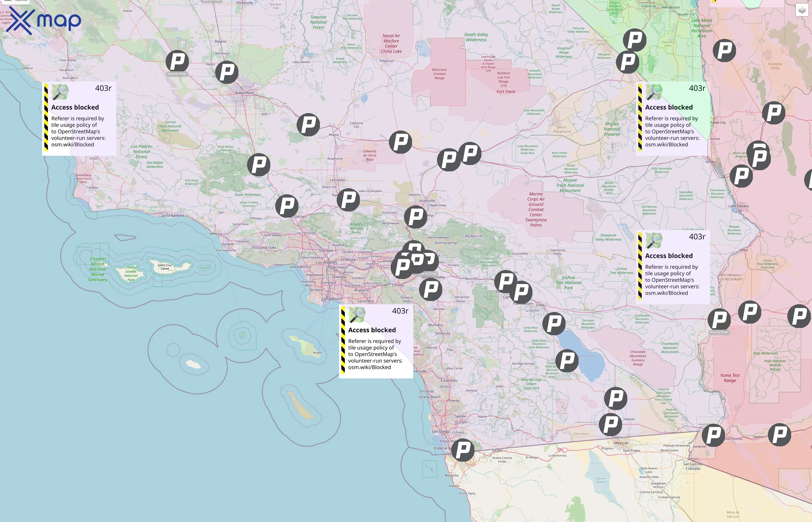Select the P marker near Victorville
The image size is (812, 522).
[416, 217]
